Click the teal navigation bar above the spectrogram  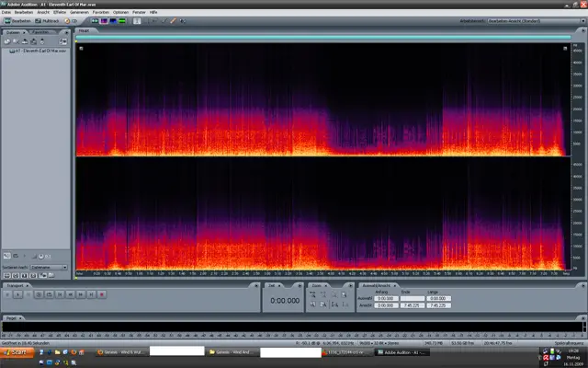322,38
